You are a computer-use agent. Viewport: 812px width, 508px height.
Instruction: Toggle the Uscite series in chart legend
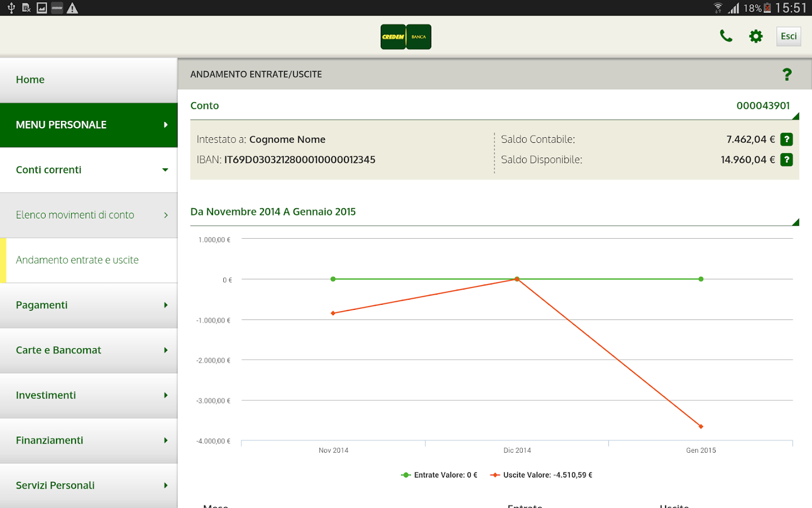pyautogui.click(x=541, y=475)
